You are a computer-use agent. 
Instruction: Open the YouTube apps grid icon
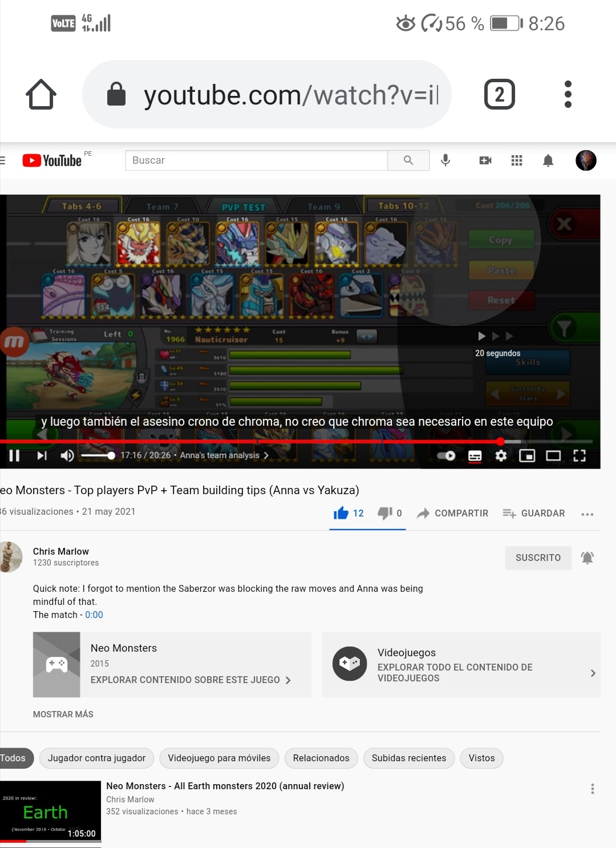(517, 160)
